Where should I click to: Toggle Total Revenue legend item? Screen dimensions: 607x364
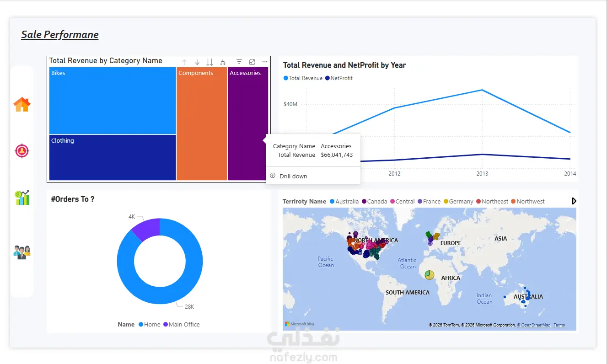(x=303, y=78)
